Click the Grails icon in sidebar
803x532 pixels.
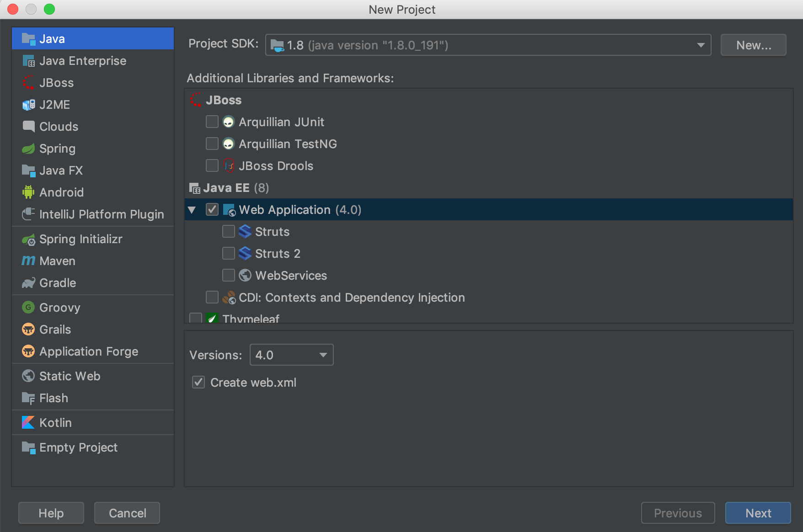(28, 330)
